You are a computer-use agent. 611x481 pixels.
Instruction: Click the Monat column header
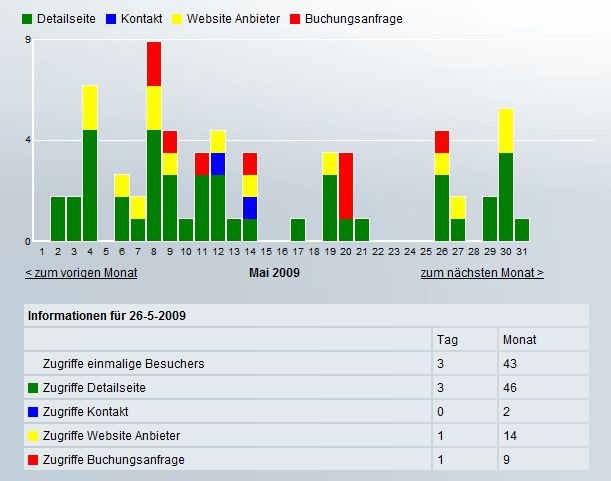coord(518,340)
